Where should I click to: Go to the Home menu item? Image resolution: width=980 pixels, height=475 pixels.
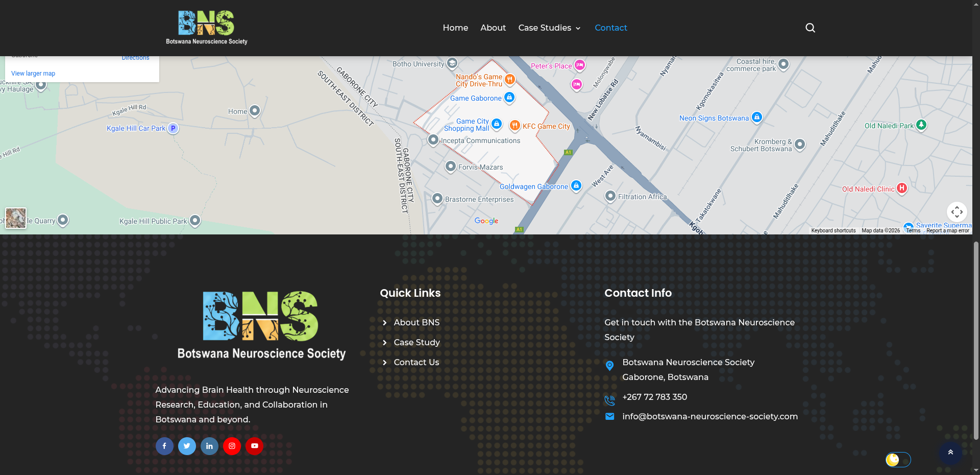[x=455, y=28]
